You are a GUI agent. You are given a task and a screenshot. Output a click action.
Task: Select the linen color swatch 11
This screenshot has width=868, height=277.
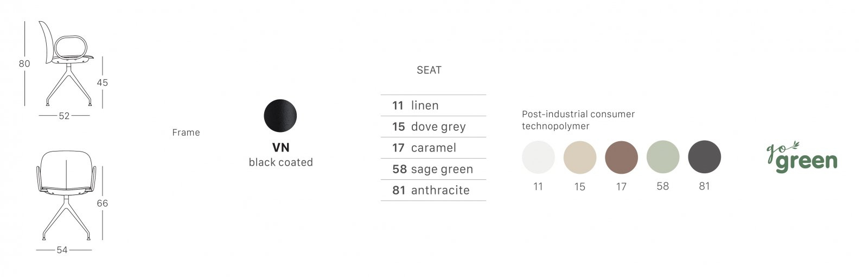(538, 157)
